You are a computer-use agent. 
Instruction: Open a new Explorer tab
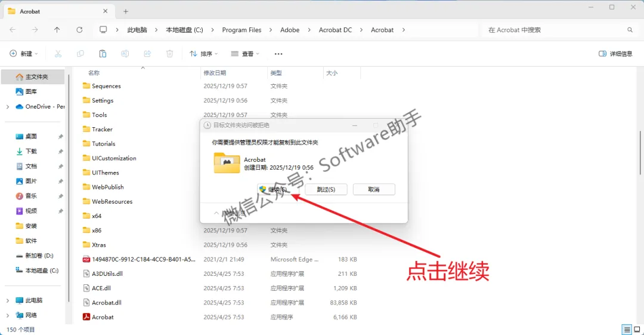[x=126, y=11]
